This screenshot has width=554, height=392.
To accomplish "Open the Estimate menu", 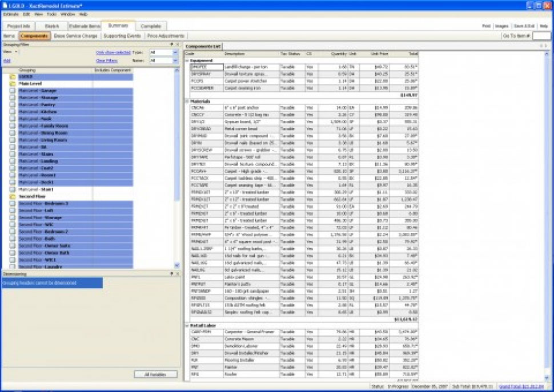I will coord(11,14).
